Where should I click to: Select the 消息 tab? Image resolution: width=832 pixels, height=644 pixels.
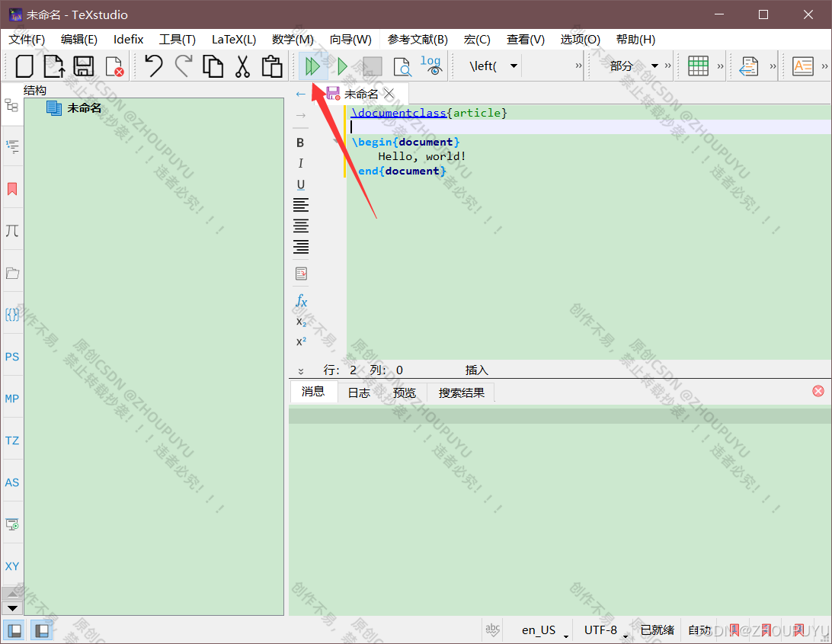tap(313, 392)
